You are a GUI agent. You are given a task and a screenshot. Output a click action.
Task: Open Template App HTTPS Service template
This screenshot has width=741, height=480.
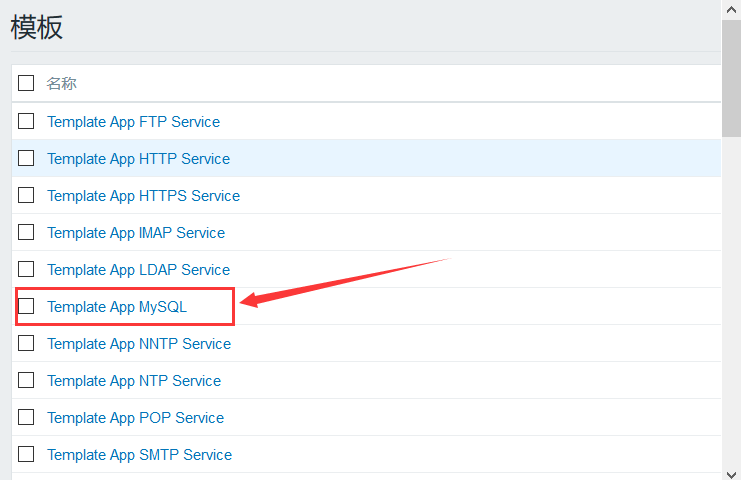coord(143,196)
